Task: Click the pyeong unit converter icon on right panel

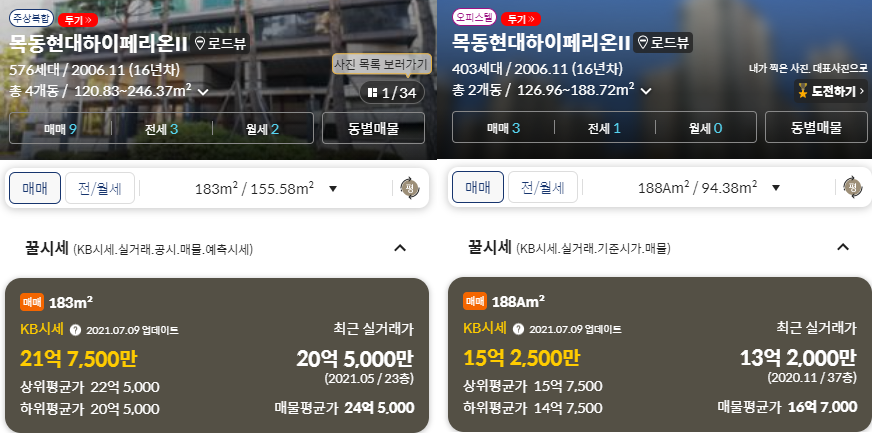Action: click(853, 188)
